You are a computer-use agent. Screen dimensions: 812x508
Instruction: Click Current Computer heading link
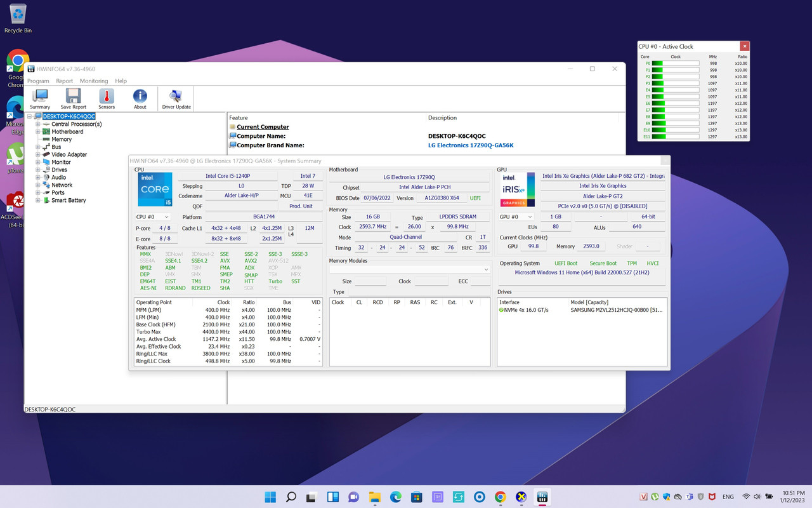(x=263, y=127)
